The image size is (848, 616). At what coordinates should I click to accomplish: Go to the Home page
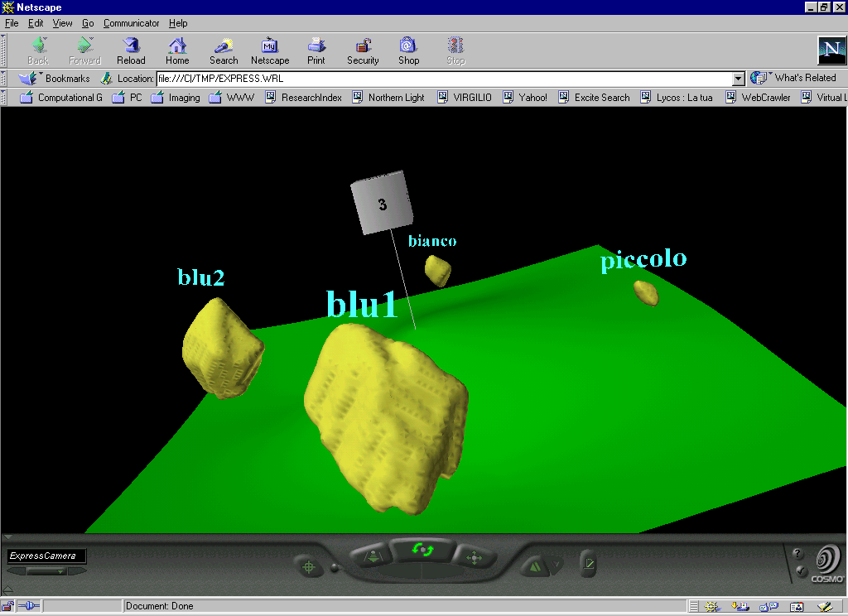pyautogui.click(x=177, y=51)
